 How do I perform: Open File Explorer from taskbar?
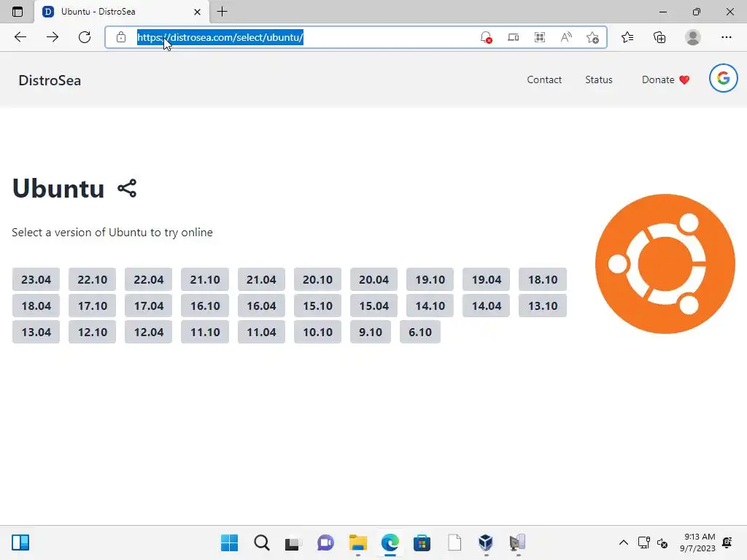(357, 542)
